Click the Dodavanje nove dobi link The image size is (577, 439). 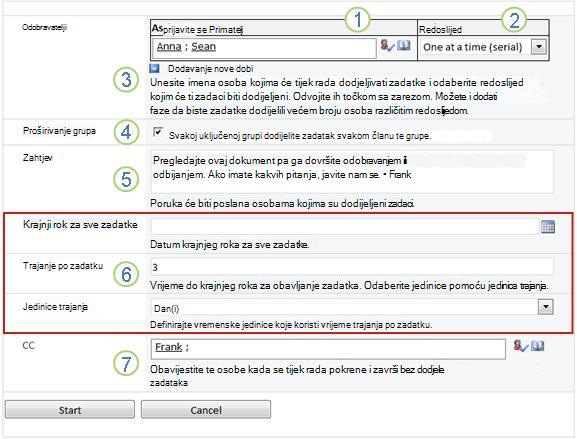coord(210,69)
